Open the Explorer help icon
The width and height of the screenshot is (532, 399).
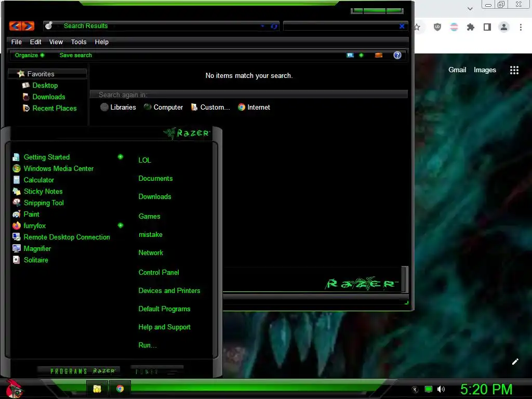(397, 55)
